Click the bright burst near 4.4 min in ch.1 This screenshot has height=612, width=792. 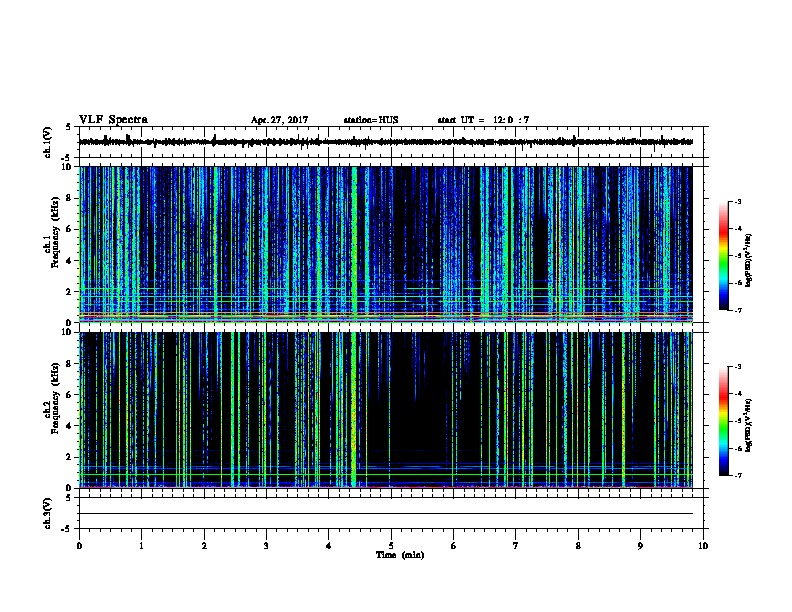(354, 244)
